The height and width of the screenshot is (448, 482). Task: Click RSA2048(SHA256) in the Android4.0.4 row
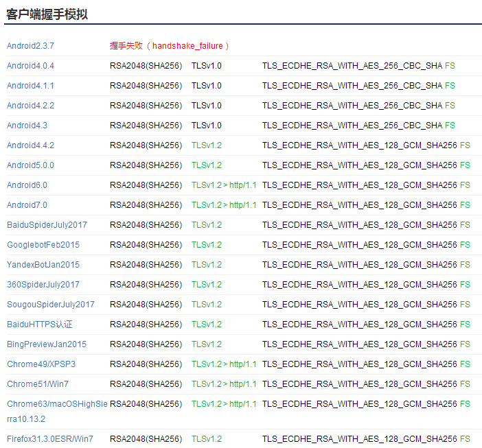coord(146,66)
